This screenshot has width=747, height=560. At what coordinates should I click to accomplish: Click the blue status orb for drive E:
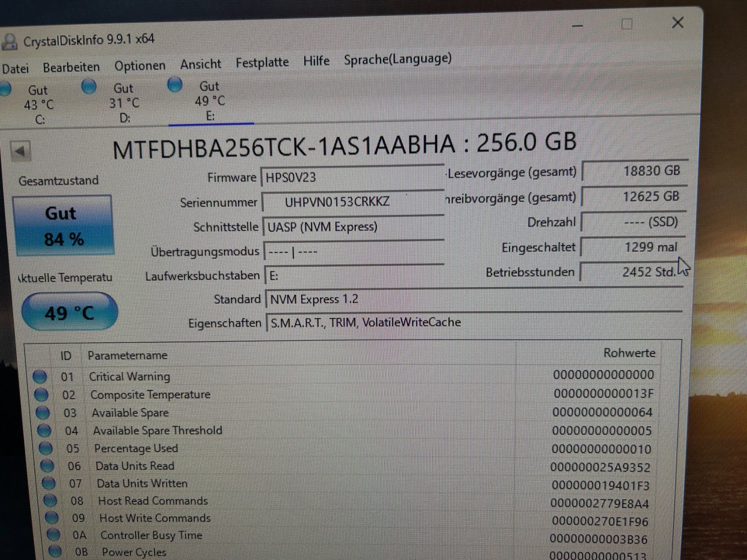pyautogui.click(x=175, y=84)
